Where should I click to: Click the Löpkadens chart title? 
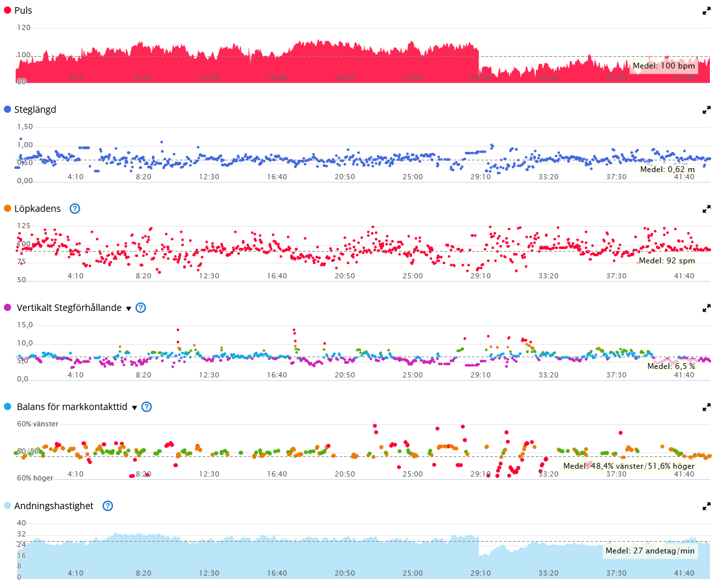37,209
